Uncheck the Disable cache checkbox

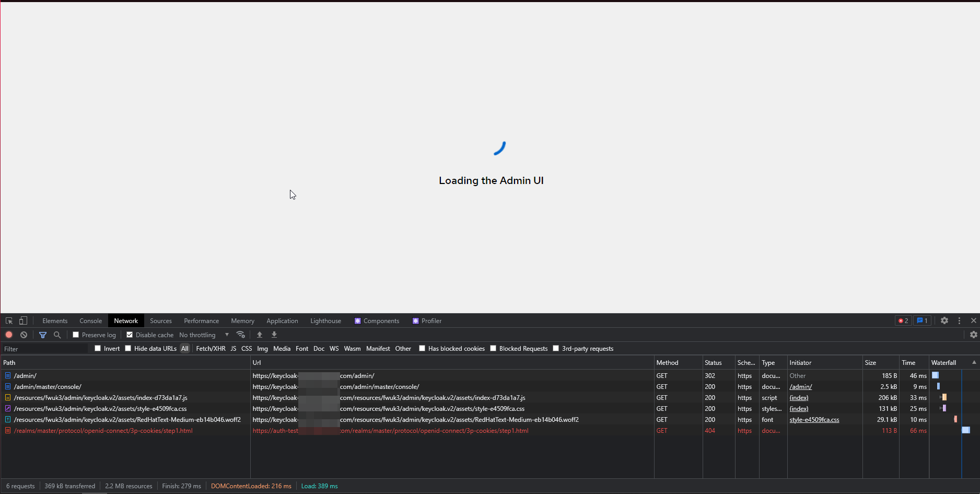point(129,335)
